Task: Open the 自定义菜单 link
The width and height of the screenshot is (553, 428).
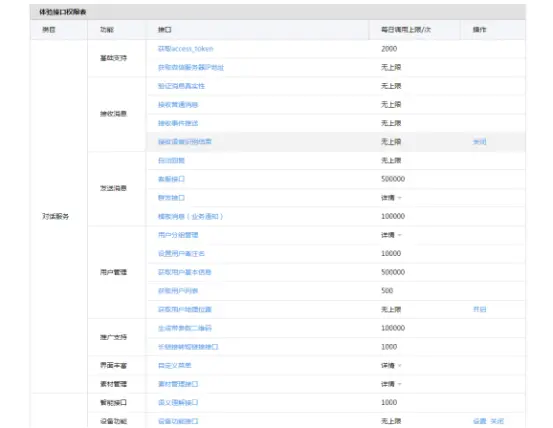Action: [175, 366]
